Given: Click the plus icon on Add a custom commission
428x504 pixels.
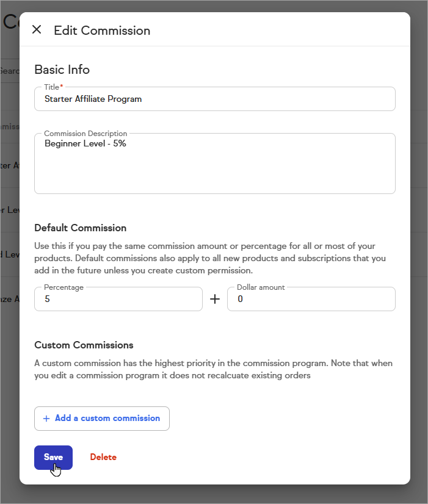Looking at the screenshot, I should click(x=46, y=419).
